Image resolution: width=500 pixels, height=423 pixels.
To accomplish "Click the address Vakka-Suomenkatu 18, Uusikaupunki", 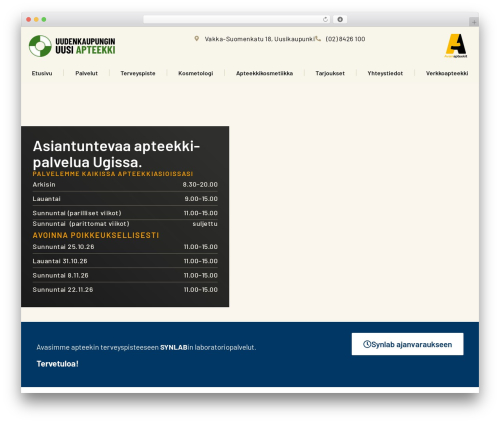I will [x=260, y=39].
